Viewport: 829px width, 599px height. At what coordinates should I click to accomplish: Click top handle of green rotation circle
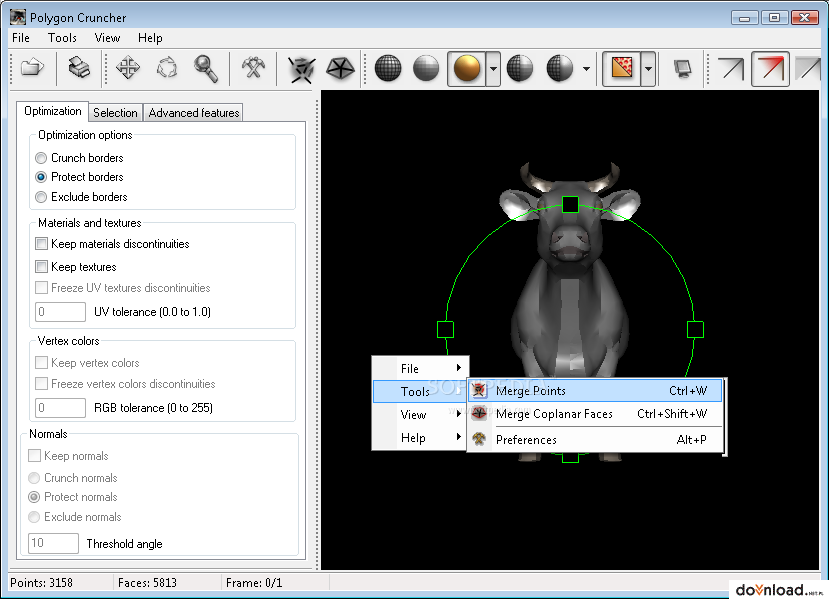[570, 205]
